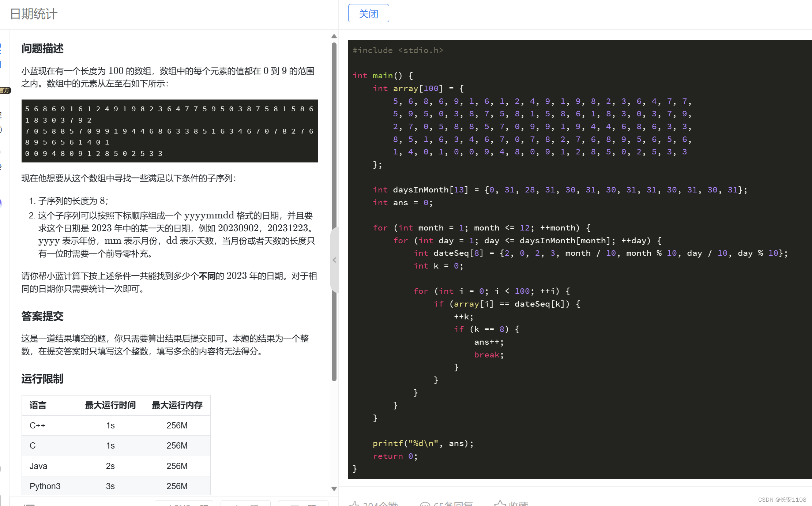Click the Java row in the table
The image size is (812, 506).
coord(116,466)
